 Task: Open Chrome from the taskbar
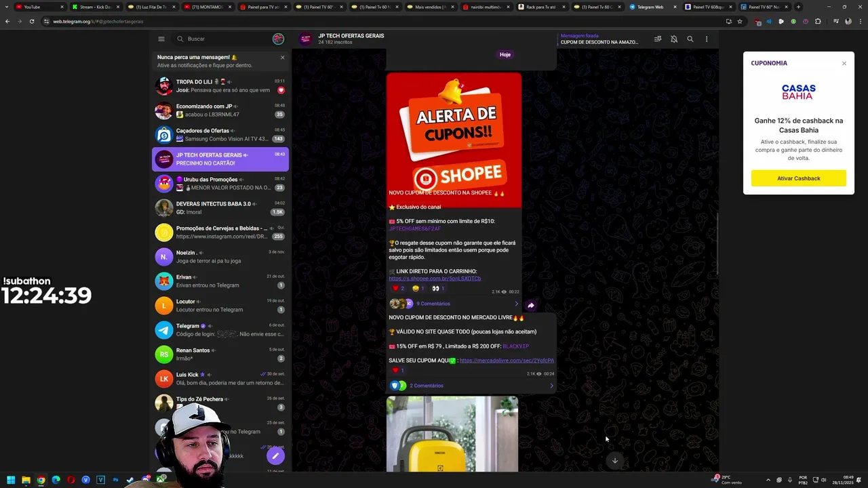pos(41,480)
